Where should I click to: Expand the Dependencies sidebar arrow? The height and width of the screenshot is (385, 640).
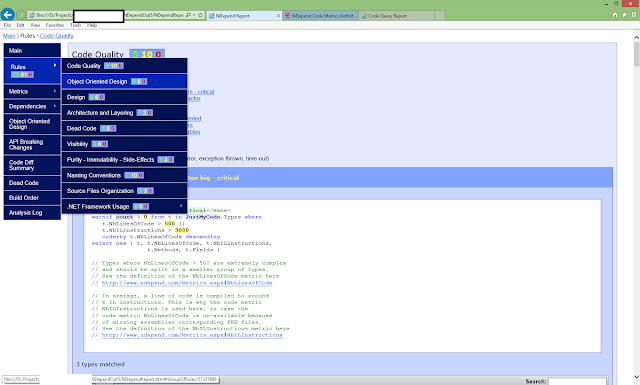coord(55,106)
